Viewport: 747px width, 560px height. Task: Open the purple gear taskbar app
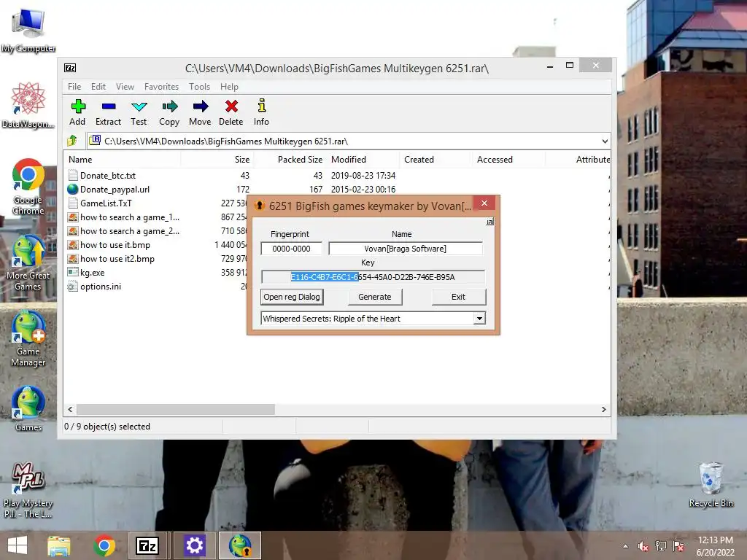click(194, 545)
